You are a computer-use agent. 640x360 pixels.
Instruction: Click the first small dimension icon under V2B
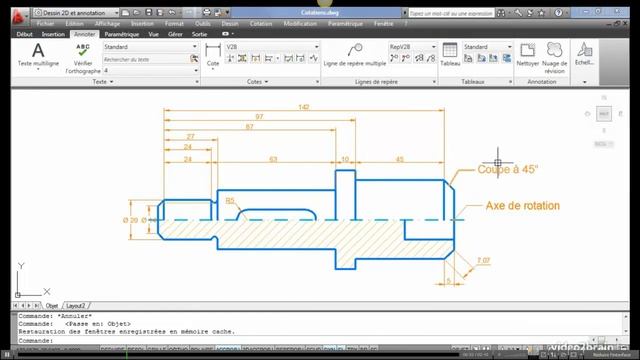click(x=231, y=59)
